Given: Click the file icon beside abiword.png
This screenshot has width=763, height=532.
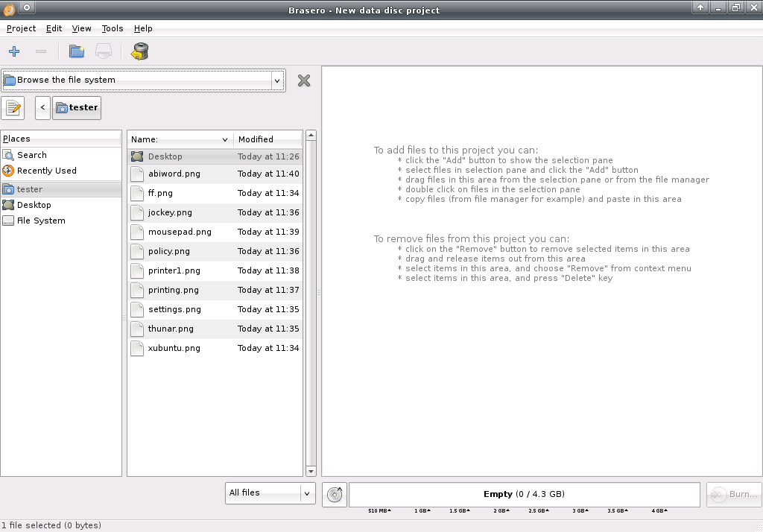Looking at the screenshot, I should [137, 174].
